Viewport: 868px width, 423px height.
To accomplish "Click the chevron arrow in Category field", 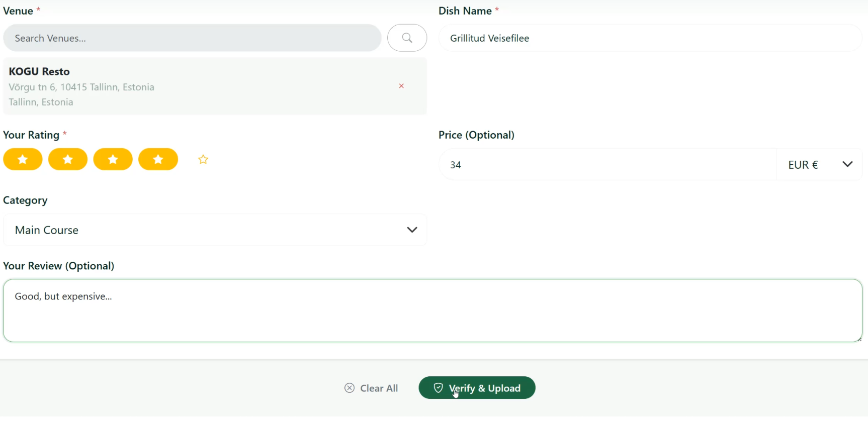I will tap(412, 230).
